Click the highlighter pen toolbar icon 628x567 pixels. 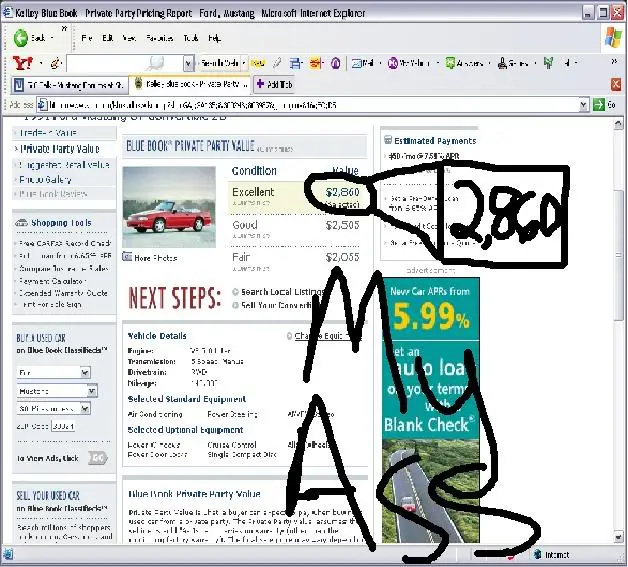coord(277,63)
